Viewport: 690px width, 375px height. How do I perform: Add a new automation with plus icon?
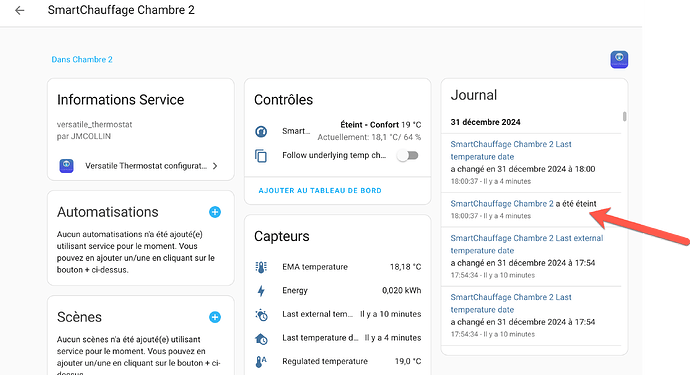click(215, 212)
